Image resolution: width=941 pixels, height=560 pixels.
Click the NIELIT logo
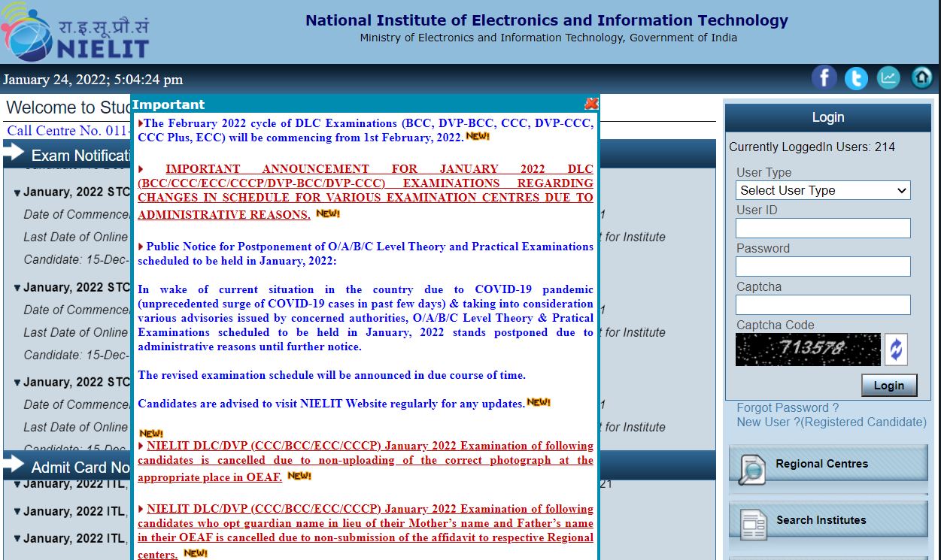75,32
